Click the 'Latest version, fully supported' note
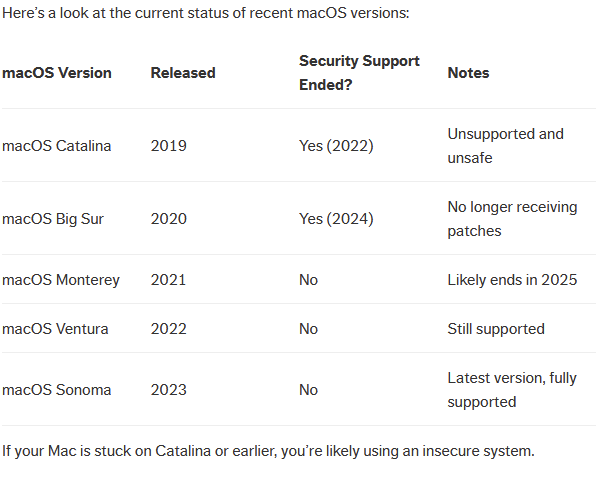Screen dimensions: 601x477 pos(511,390)
